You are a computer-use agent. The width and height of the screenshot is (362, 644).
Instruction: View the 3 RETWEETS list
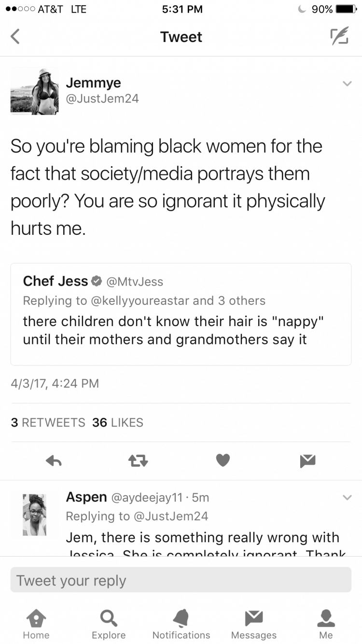47,422
